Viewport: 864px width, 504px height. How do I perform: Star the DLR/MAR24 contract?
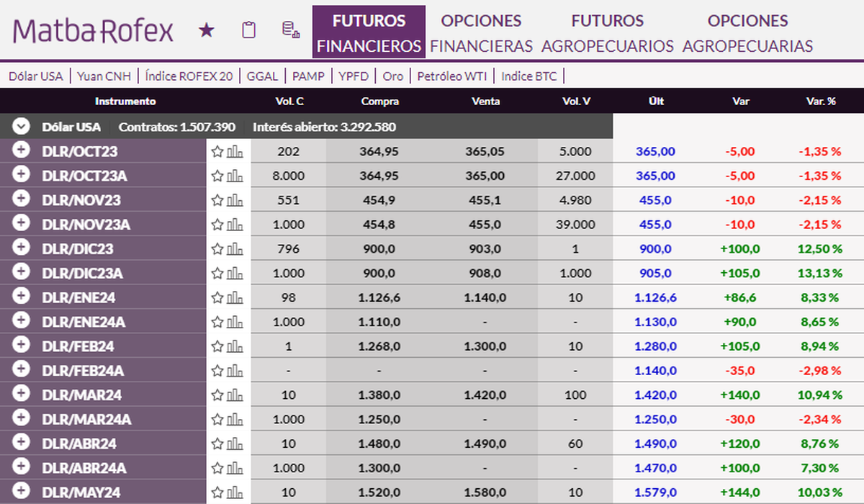[x=217, y=395]
